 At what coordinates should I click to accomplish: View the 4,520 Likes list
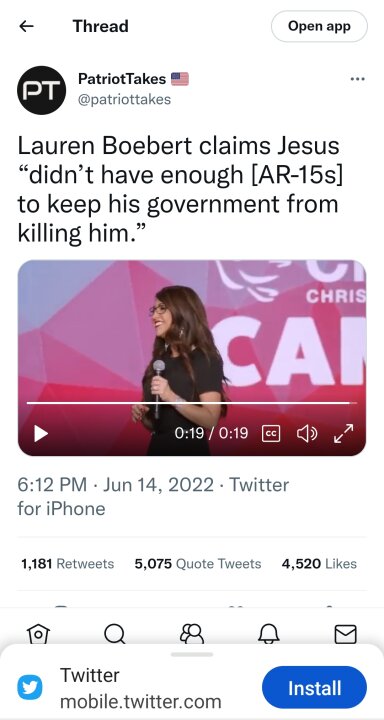[319, 564]
